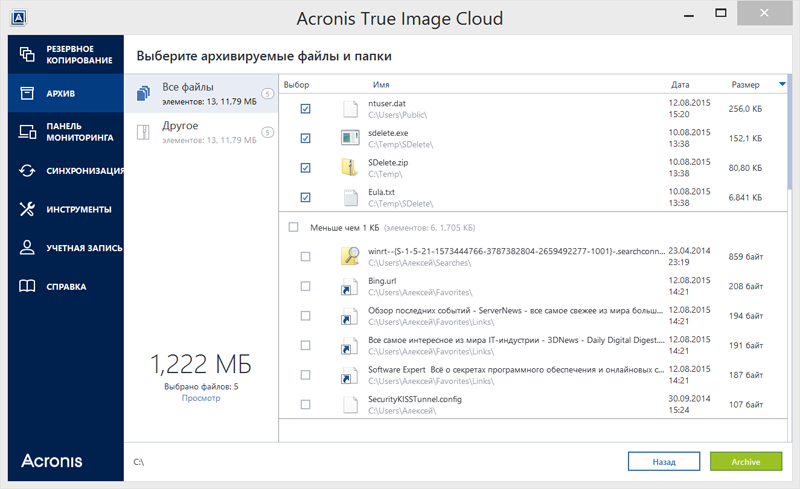
Task: Click the Выбор column header
Action: click(x=296, y=85)
